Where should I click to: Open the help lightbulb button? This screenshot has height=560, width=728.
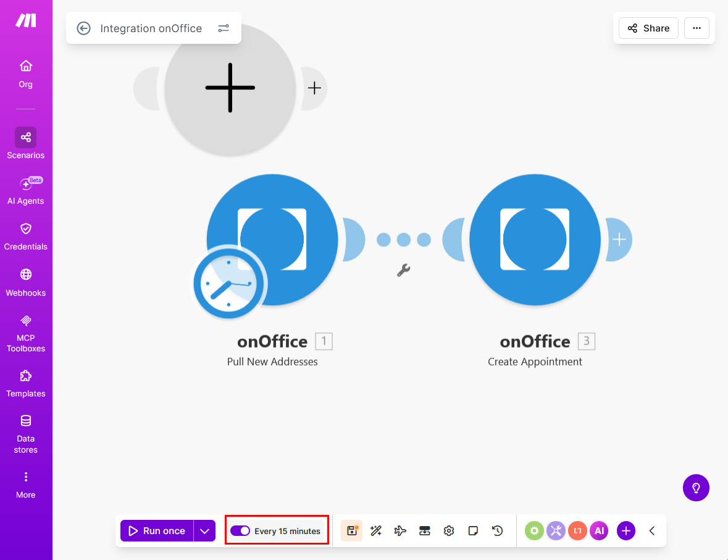pos(696,488)
